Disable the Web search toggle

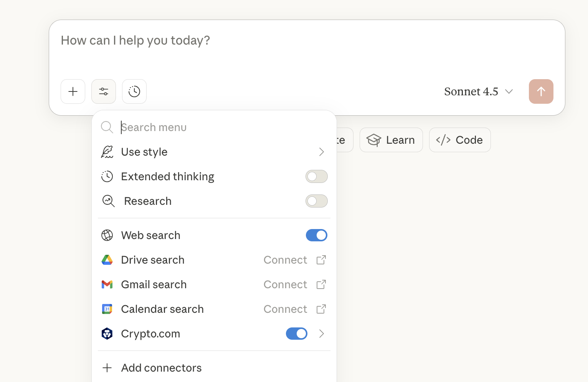(316, 235)
